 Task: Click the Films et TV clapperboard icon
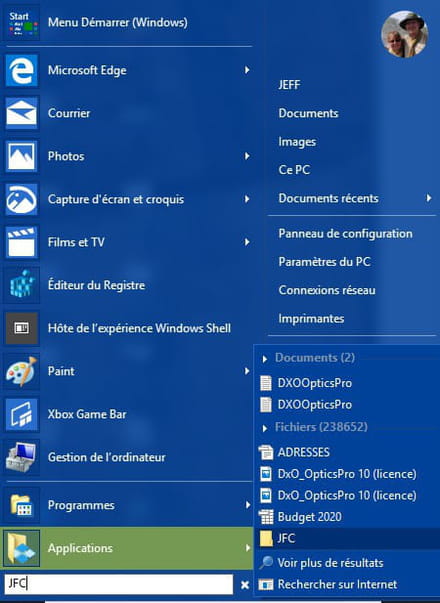22,242
